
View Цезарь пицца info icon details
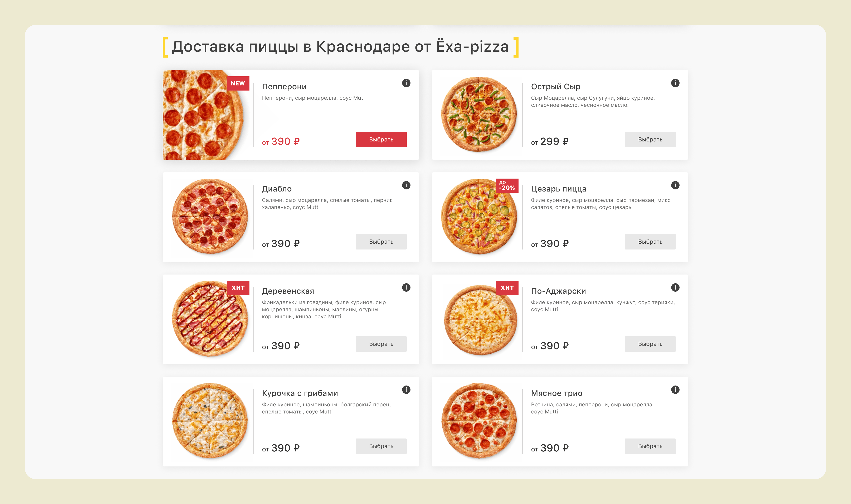pos(675,185)
